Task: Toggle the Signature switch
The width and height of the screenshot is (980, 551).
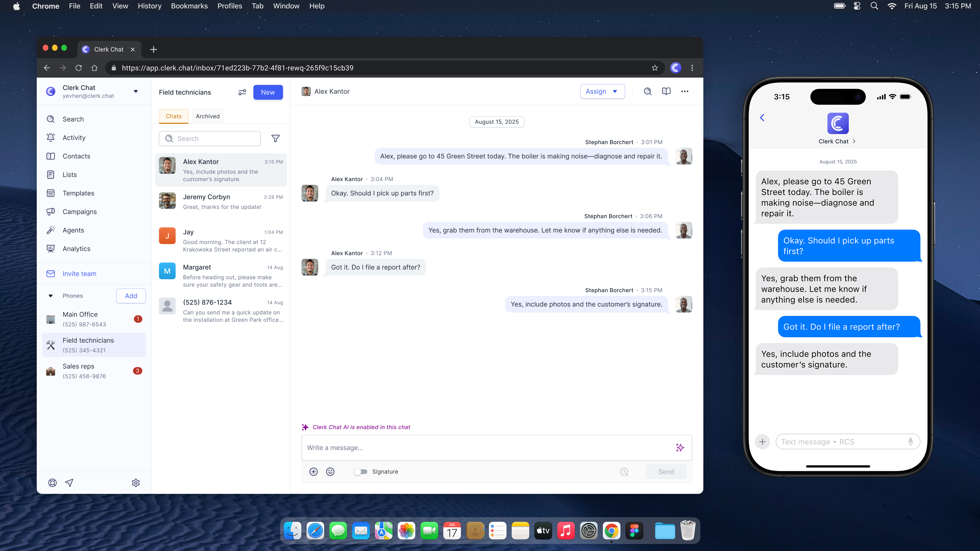Action: click(361, 471)
